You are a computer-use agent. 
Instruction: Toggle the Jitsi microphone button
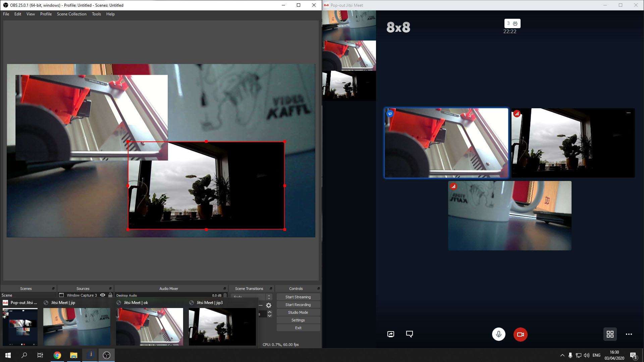click(498, 334)
